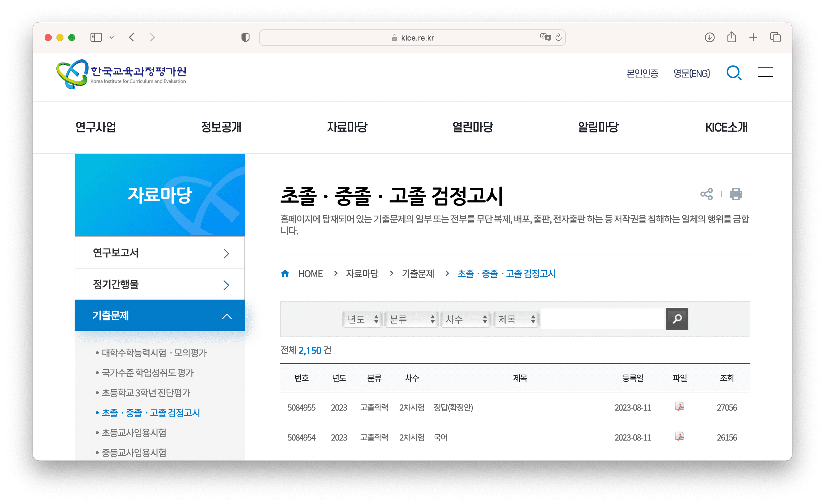Screen dimensions: 825x504
Task: Open the 차수 dropdown filter
Action: (466, 319)
